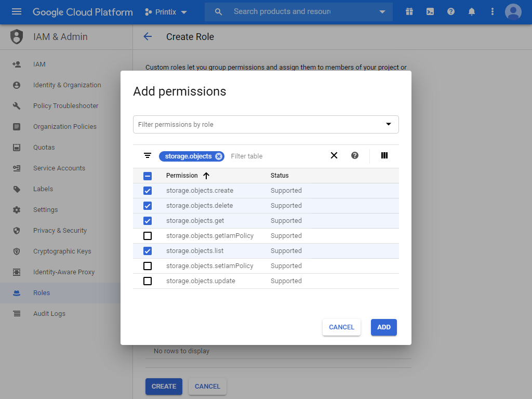Open Audit Logs in the sidebar
532x399 pixels.
point(49,313)
